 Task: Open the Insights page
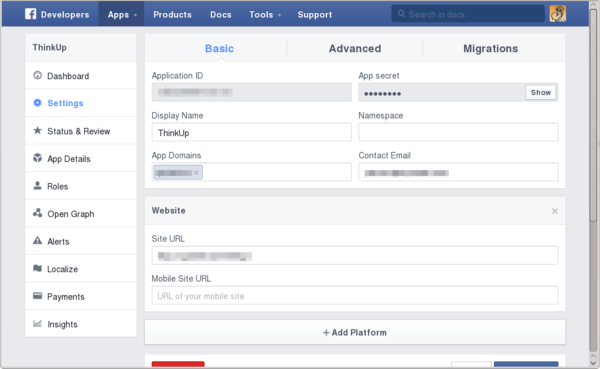tap(81, 324)
